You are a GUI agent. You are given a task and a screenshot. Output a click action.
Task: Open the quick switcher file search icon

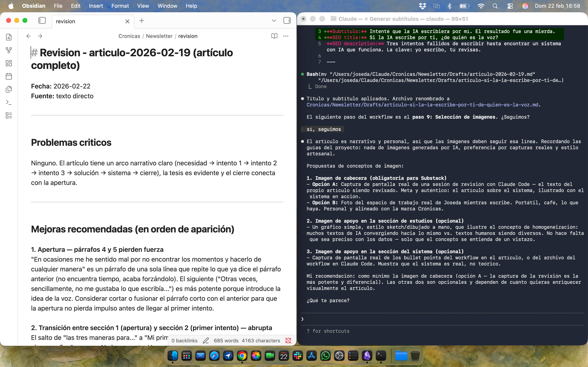pyautogui.click(x=9, y=37)
